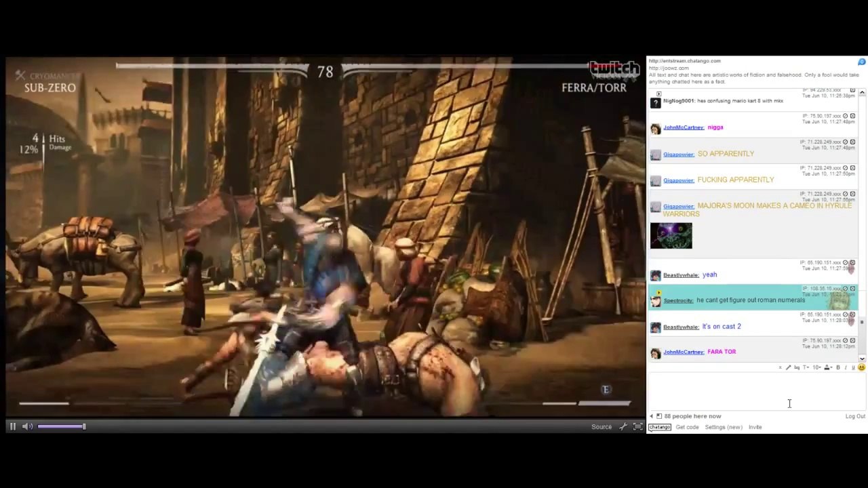Screen dimensions: 868x488
Task: Ban user on 'FARA TOR' message
Action: pyautogui.click(x=845, y=341)
